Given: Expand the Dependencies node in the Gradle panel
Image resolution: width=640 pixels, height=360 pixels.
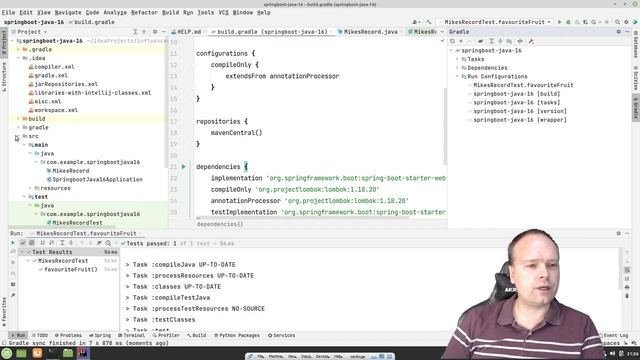Looking at the screenshot, I should tap(458, 68).
